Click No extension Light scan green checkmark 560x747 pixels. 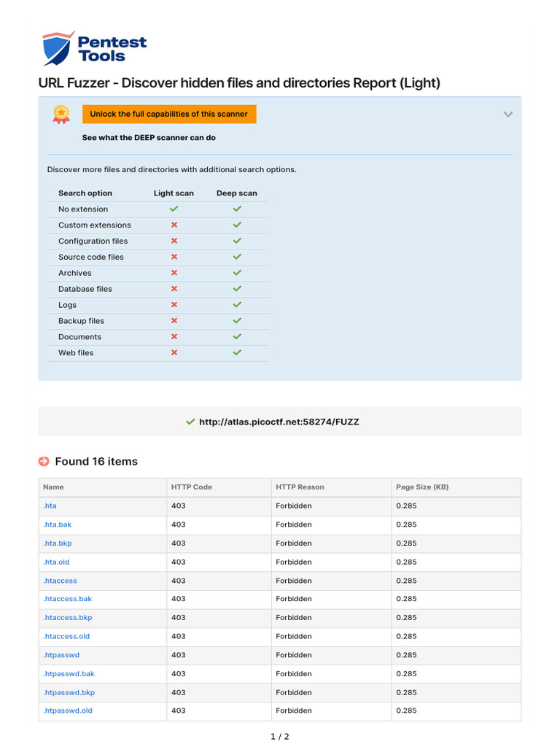(174, 209)
